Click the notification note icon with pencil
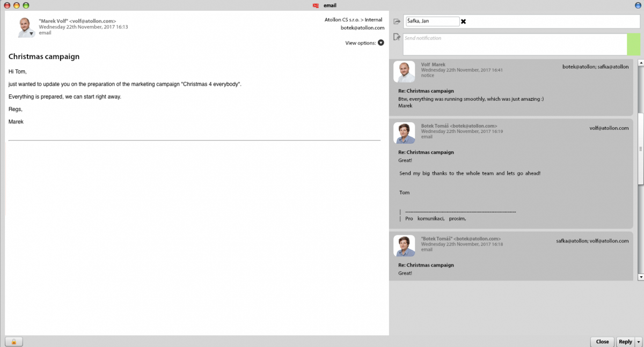Image resolution: width=644 pixels, height=347 pixels. (397, 37)
